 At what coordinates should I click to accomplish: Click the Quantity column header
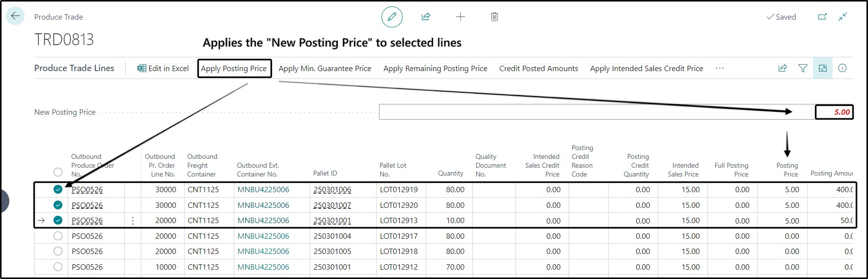pos(451,173)
